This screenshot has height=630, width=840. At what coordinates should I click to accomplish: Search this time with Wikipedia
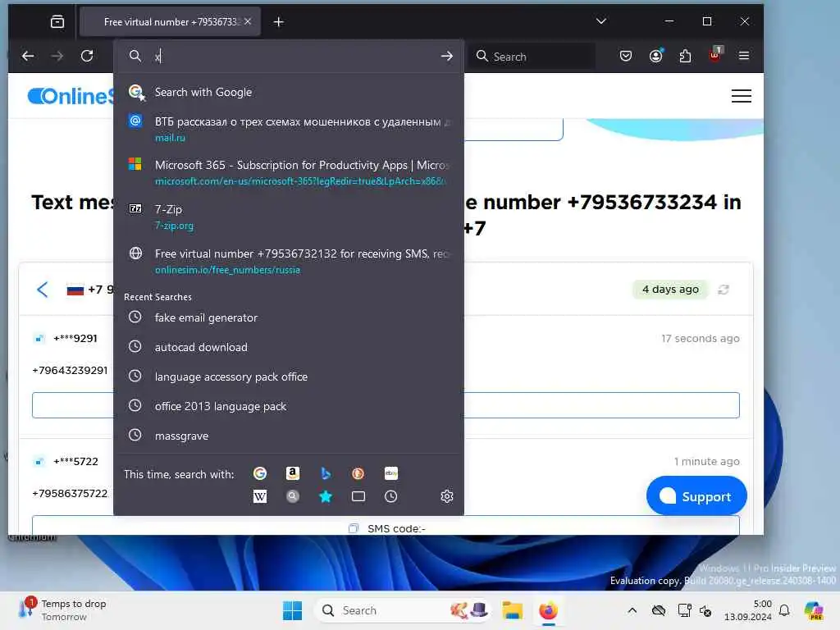[x=260, y=496]
